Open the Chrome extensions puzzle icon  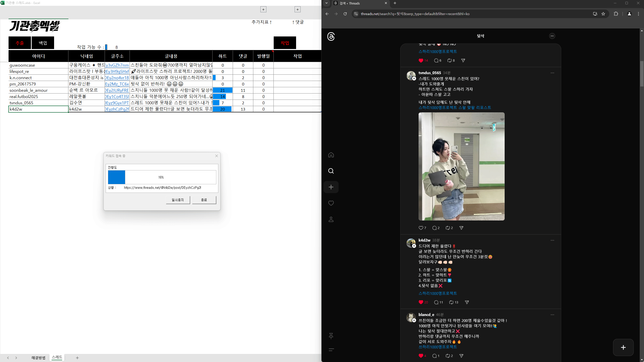pos(616,14)
